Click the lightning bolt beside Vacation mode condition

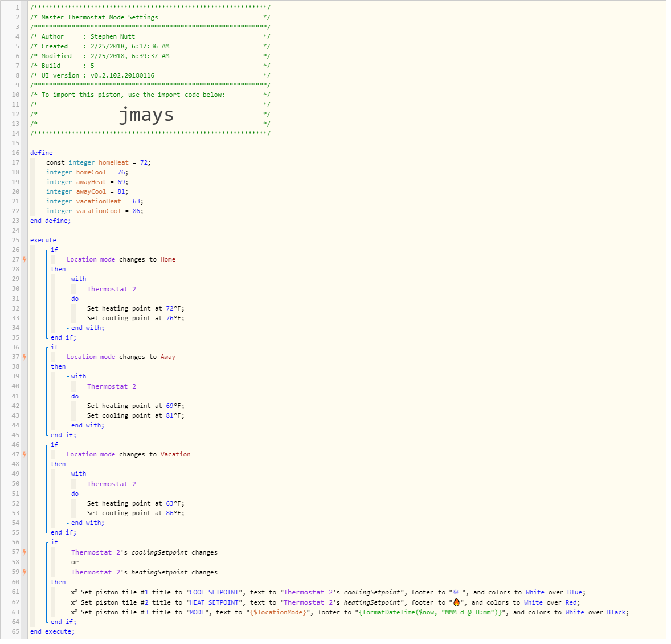click(24, 454)
